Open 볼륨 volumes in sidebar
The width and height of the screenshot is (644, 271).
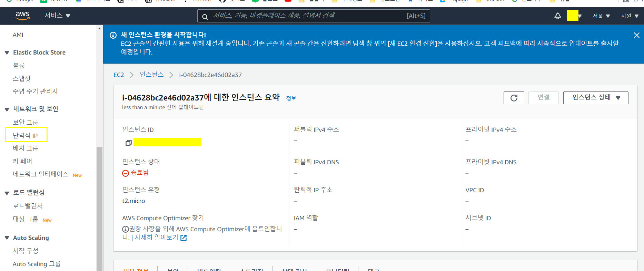pos(19,66)
